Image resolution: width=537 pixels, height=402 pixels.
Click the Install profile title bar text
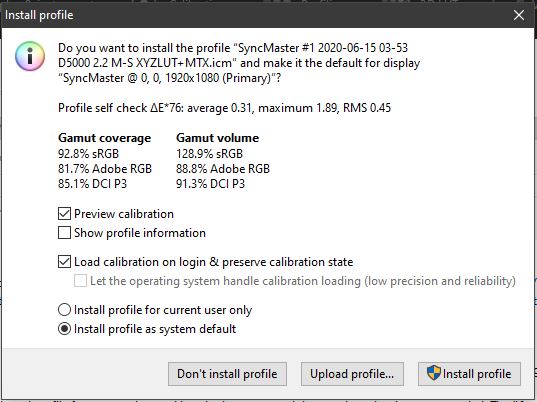39,15
